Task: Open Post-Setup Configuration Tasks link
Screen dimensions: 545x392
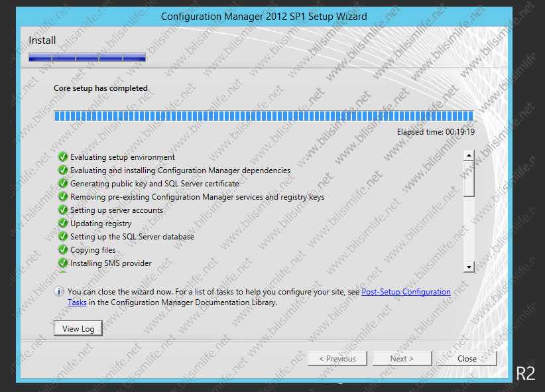Action: point(406,291)
